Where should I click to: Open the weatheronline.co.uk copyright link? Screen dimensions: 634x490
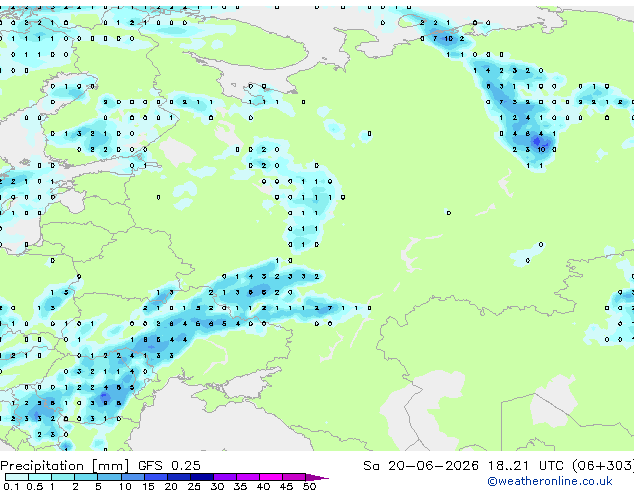tap(549, 481)
